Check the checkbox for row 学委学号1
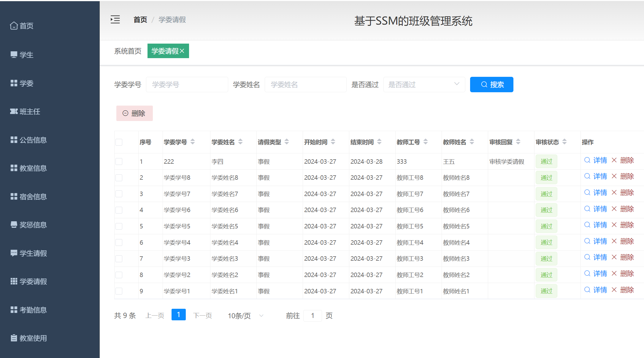 click(x=119, y=291)
